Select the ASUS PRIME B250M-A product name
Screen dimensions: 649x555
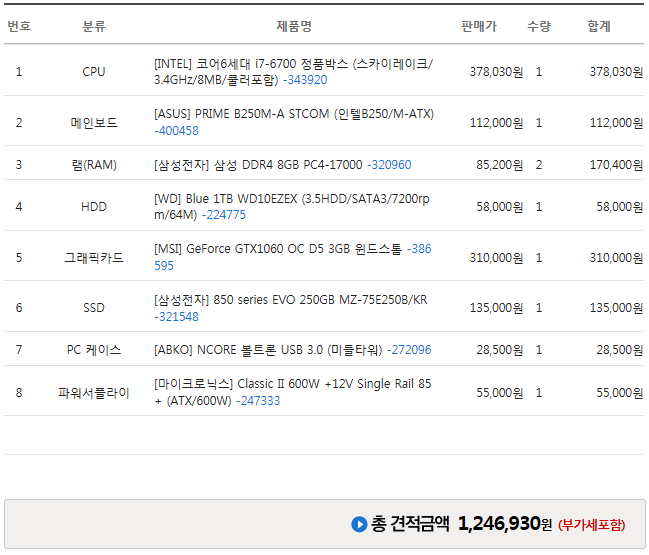[x=294, y=114]
